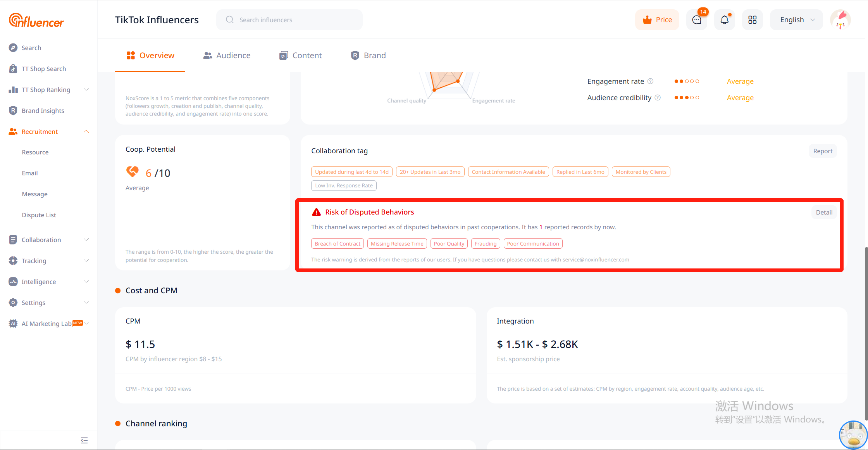This screenshot has width=868, height=450.
Task: Click the apps grid icon in header
Action: click(x=752, y=20)
